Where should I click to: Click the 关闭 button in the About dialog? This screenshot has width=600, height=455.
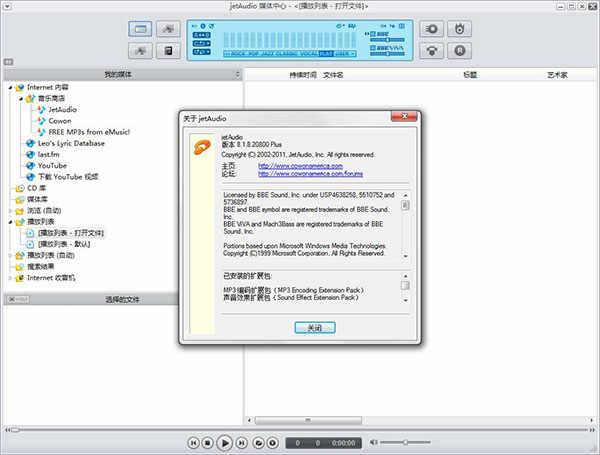coord(315,328)
